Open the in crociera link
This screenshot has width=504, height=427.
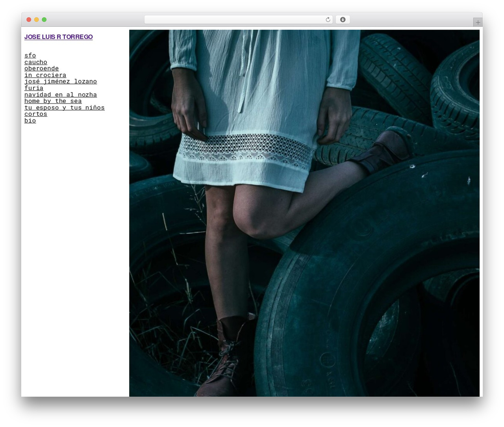[x=45, y=75]
